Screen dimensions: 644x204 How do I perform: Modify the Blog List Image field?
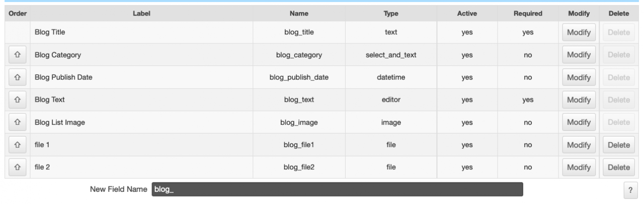(x=579, y=122)
